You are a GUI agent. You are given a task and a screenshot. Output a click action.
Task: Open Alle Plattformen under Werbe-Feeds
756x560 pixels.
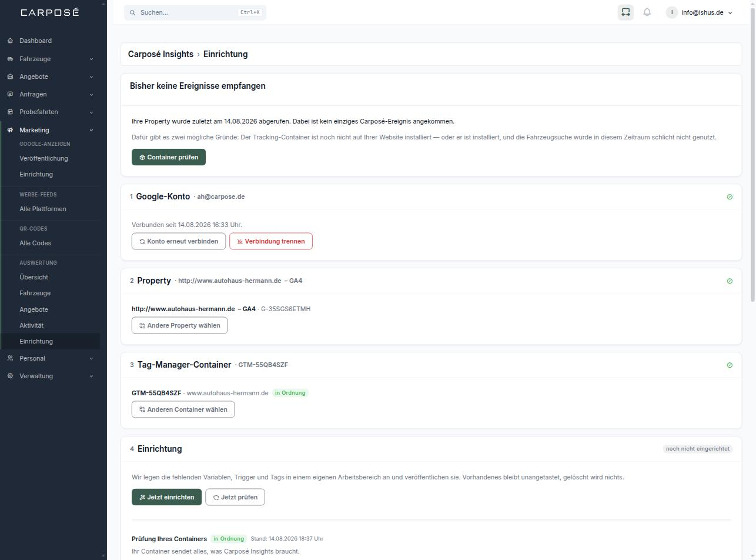[43, 209]
